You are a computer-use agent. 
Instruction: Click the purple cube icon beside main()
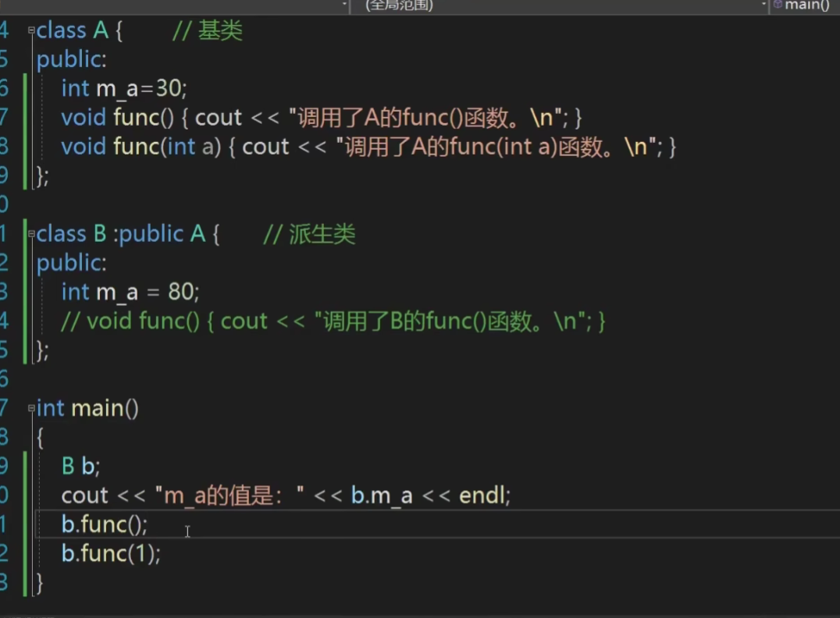(778, 5)
